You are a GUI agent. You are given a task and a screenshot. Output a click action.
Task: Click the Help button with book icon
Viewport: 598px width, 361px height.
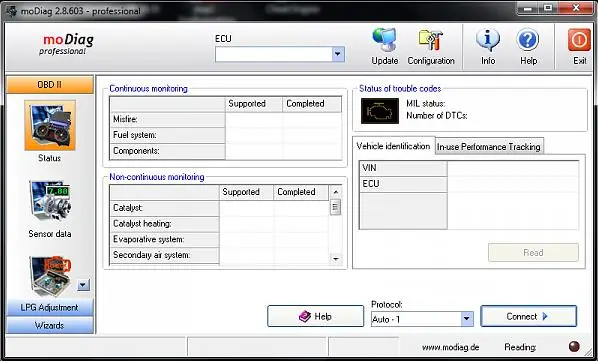point(315,316)
